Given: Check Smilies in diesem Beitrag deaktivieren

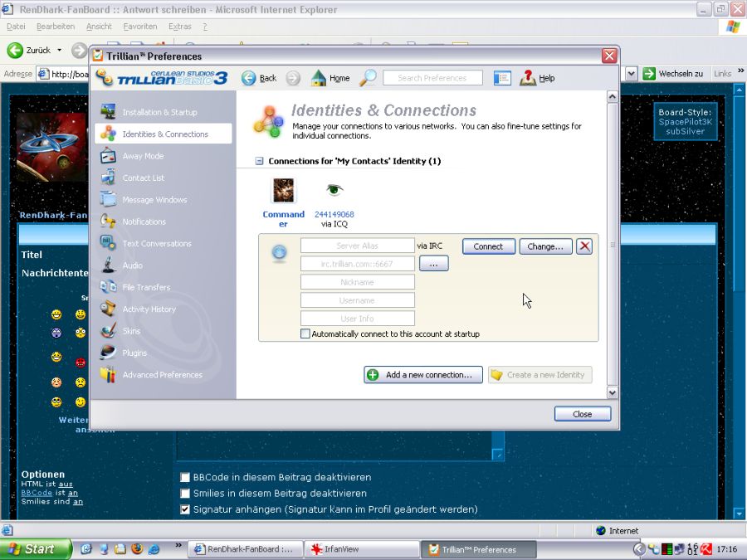Looking at the screenshot, I should pyautogui.click(x=185, y=494).
